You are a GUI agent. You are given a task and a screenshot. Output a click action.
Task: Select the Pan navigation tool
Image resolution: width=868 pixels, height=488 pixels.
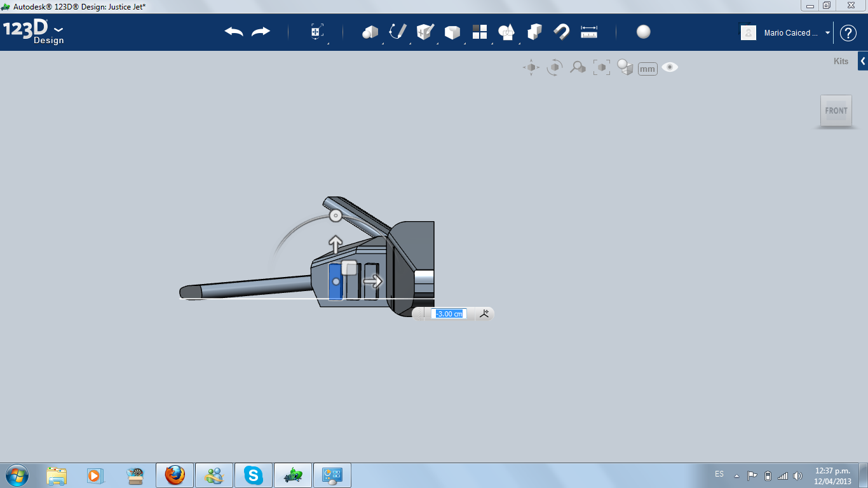click(x=531, y=67)
